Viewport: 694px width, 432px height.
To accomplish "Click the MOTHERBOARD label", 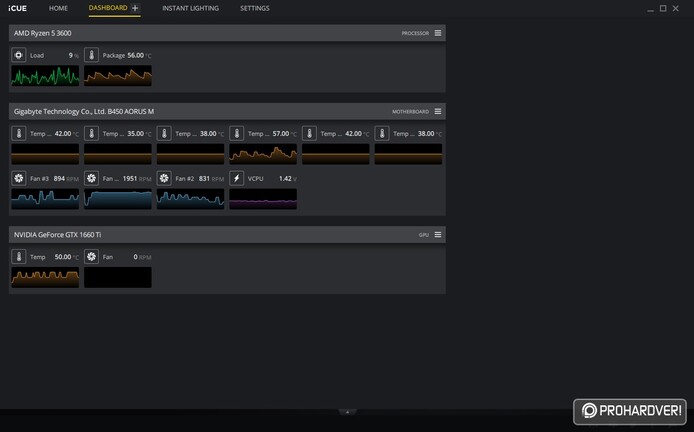I will click(410, 112).
